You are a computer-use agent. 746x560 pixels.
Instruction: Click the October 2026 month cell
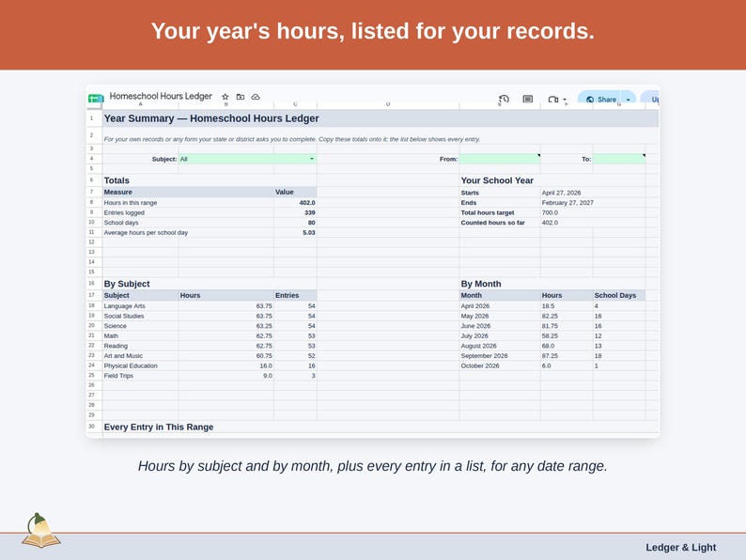click(x=479, y=366)
